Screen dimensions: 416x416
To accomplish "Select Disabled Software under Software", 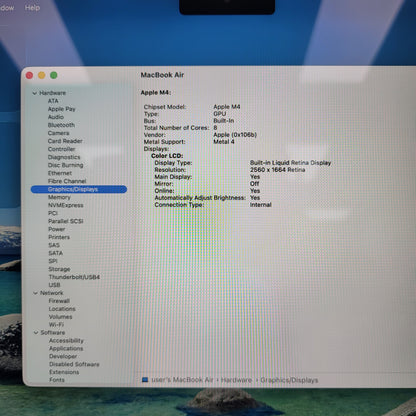I will click(74, 364).
